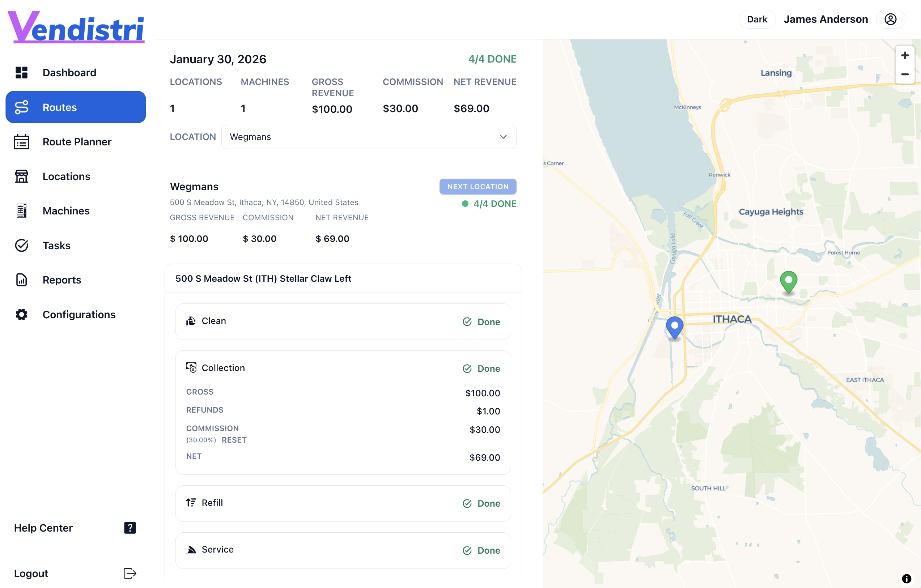921x588 pixels.
Task: Select the Machines icon in sidebar
Action: (21, 211)
